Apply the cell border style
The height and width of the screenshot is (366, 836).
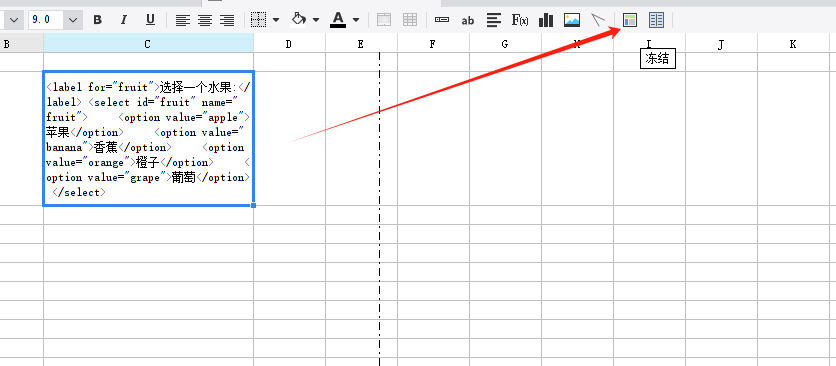(x=259, y=20)
